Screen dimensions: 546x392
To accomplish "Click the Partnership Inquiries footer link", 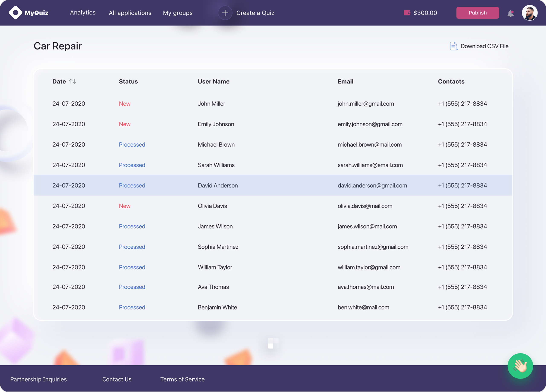I will [39, 379].
